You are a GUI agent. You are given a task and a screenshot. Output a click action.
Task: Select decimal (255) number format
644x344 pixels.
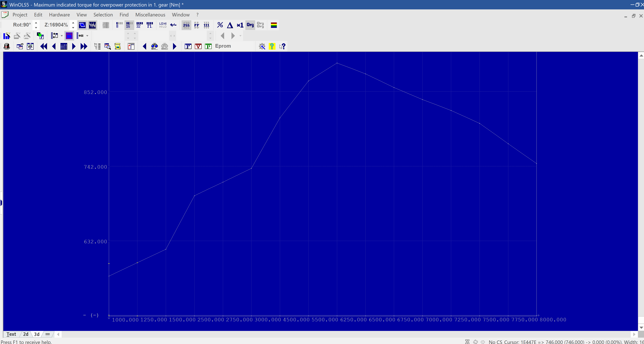(186, 25)
